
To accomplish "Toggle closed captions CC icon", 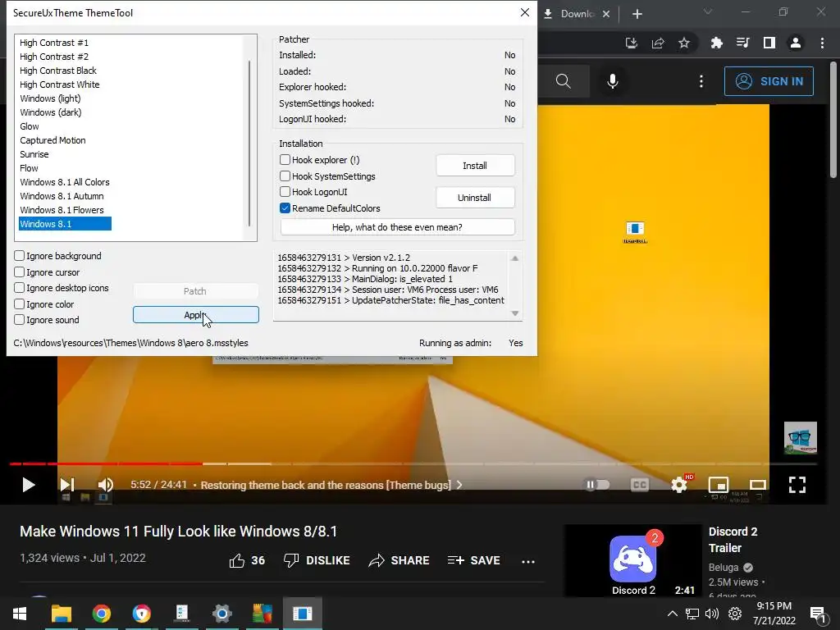I will 640,485.
